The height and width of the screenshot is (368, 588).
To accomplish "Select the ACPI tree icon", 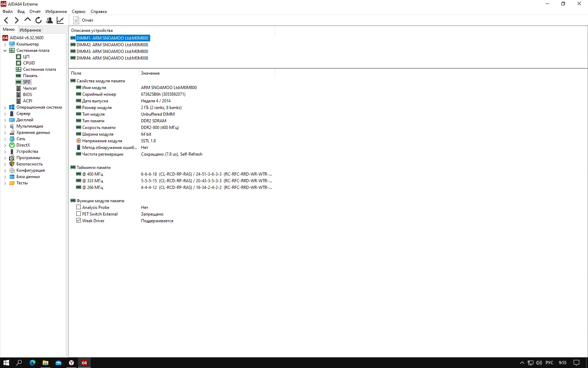I will [x=19, y=101].
